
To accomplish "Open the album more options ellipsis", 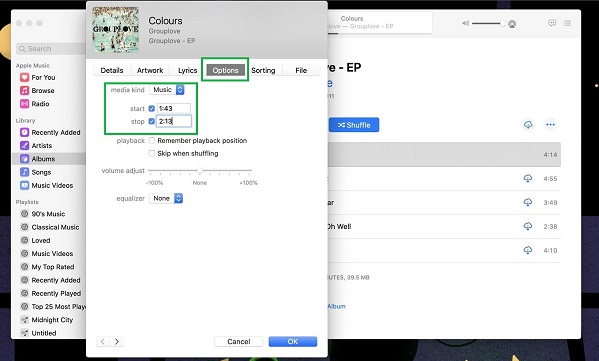I will (550, 125).
